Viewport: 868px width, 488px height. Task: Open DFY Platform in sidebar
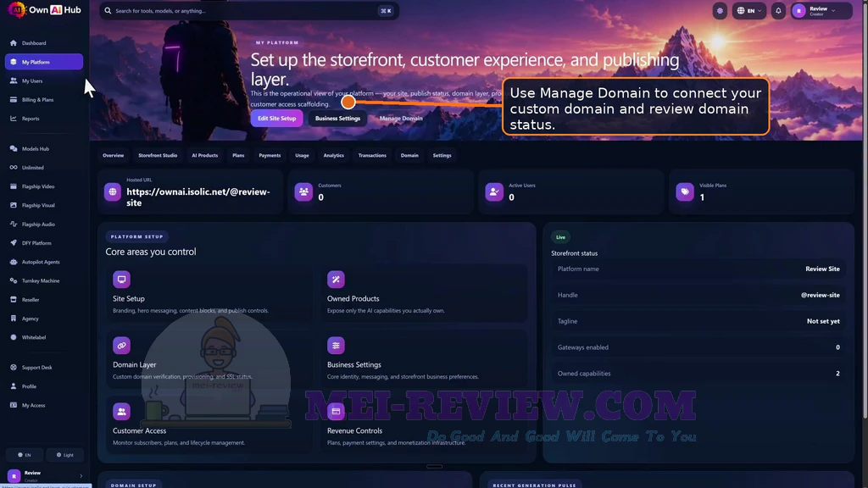(44, 243)
